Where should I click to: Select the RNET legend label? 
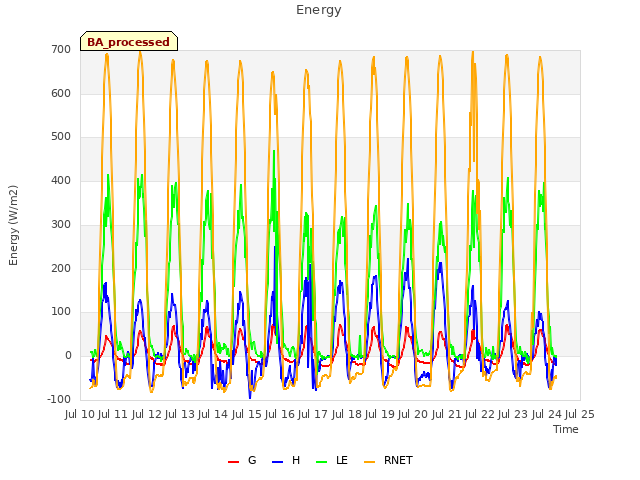[398, 460]
